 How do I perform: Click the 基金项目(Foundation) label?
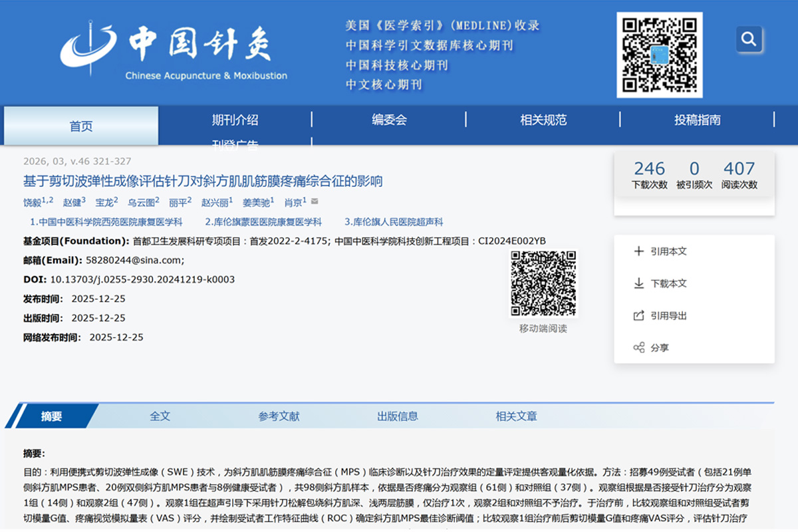tap(76, 241)
